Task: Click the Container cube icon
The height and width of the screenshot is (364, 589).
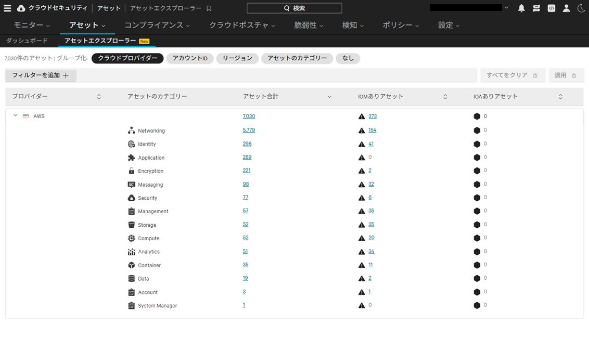Action: click(x=132, y=265)
